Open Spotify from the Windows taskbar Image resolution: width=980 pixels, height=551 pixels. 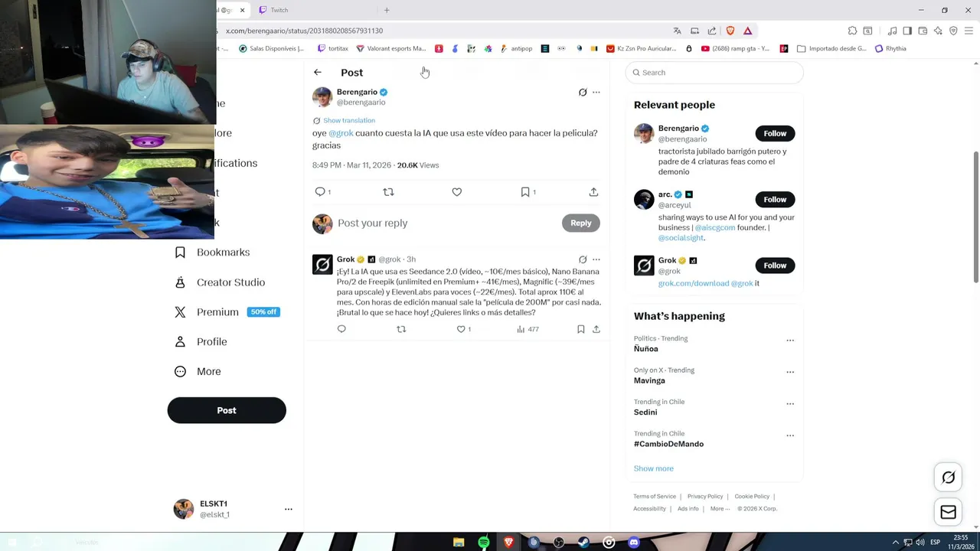click(484, 543)
